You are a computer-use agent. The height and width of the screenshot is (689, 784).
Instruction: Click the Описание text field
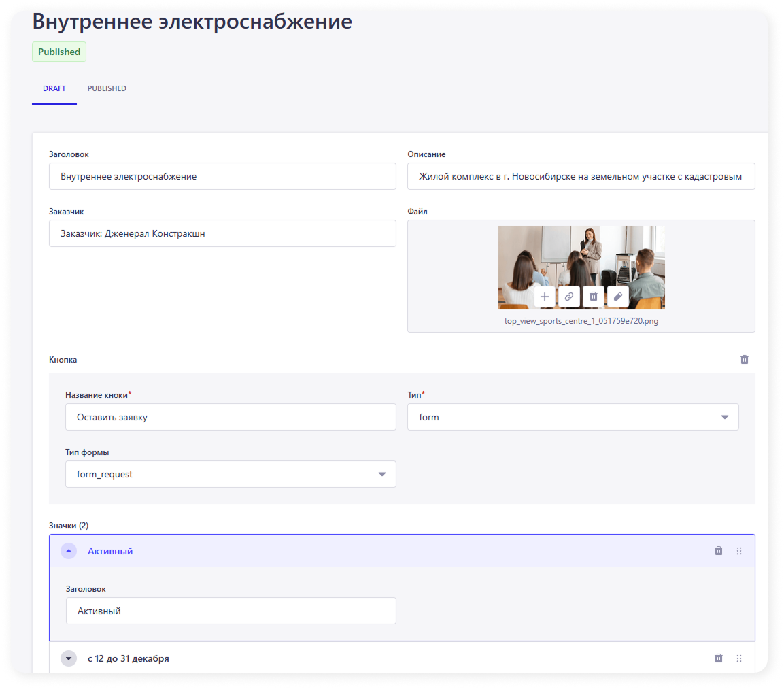tap(581, 176)
